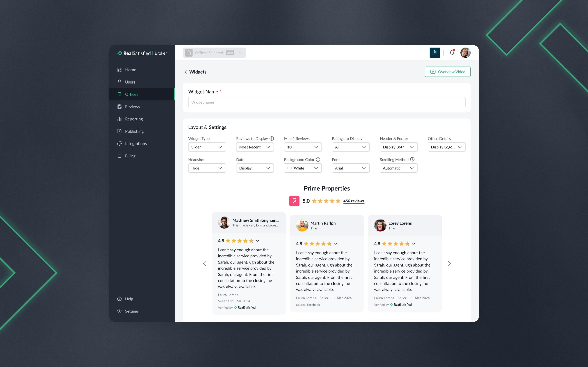The image size is (588, 367).
Task: Click inside the Widget name input field
Action: (x=327, y=102)
